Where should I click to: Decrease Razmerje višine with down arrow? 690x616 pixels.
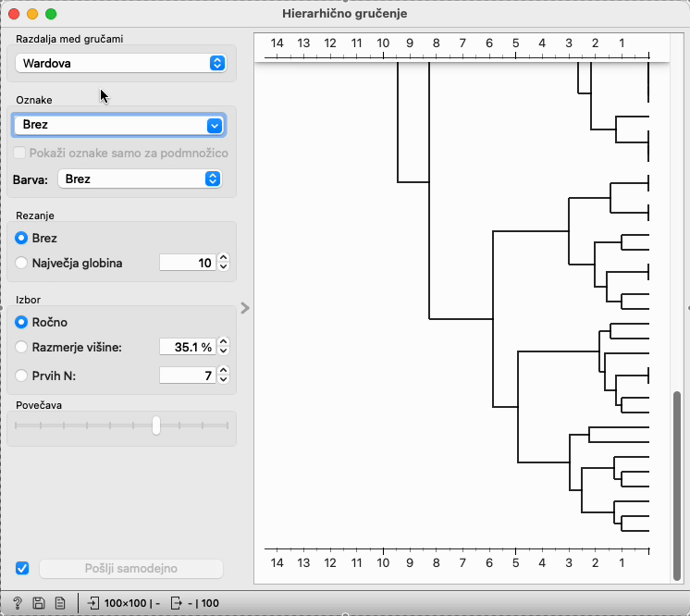[x=224, y=351]
